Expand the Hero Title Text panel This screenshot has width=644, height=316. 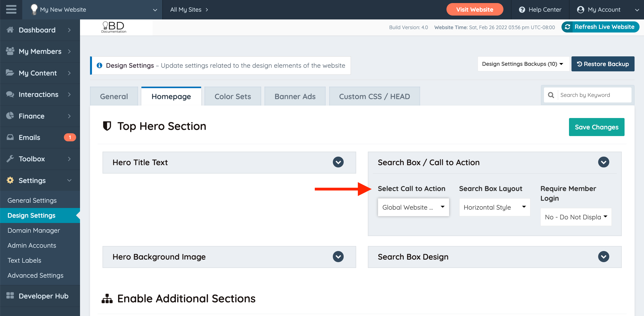tap(338, 162)
